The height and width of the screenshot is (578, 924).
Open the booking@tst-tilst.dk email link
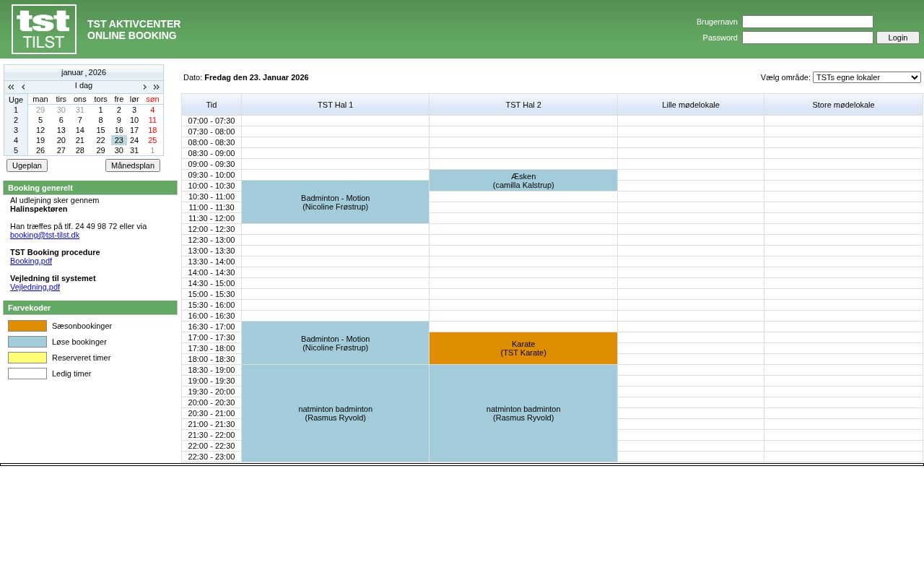pyautogui.click(x=45, y=235)
